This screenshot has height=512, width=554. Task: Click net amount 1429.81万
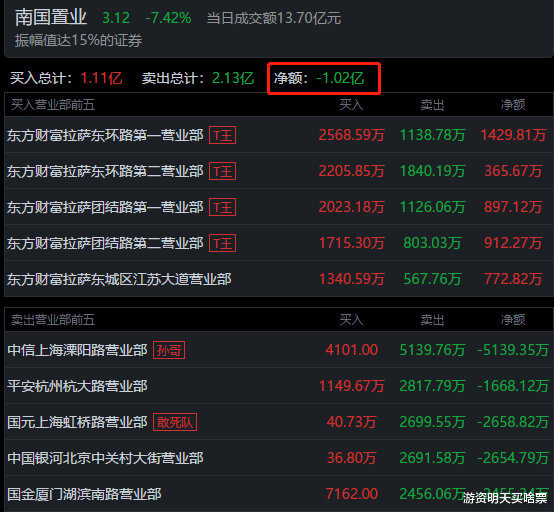(x=513, y=135)
